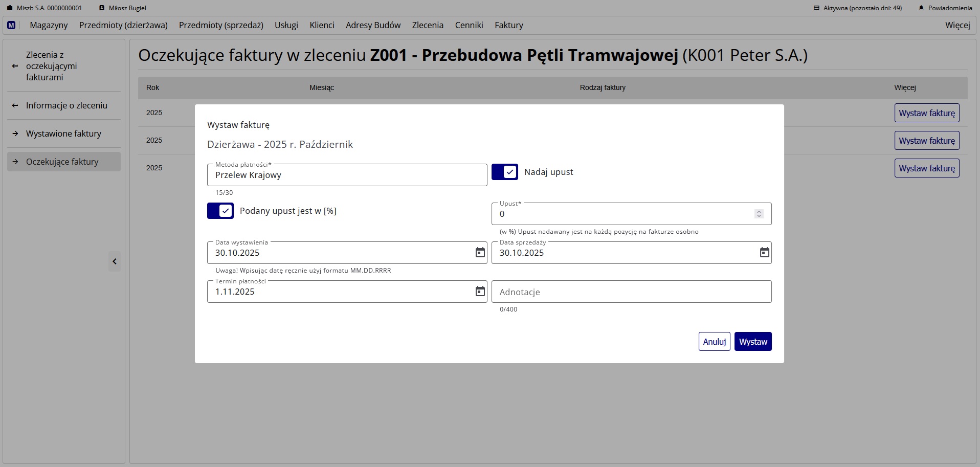Click the Upust number spinner arrows

point(759,214)
